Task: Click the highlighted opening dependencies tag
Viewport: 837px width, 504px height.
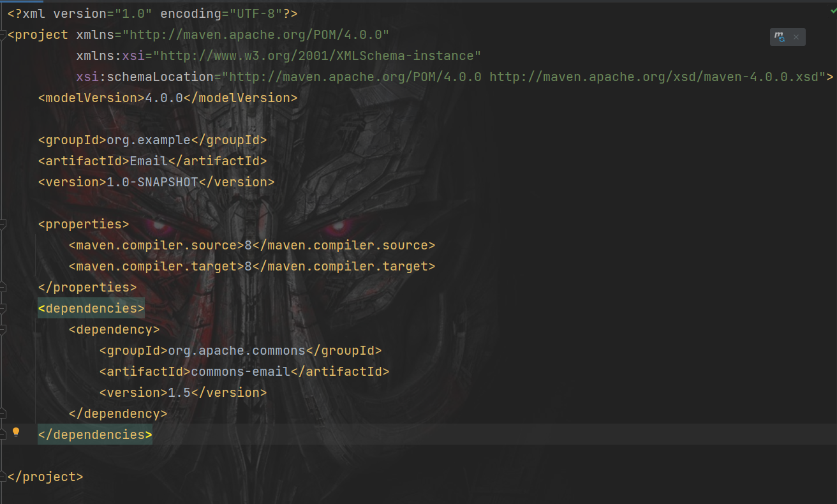Action: pyautogui.click(x=91, y=308)
